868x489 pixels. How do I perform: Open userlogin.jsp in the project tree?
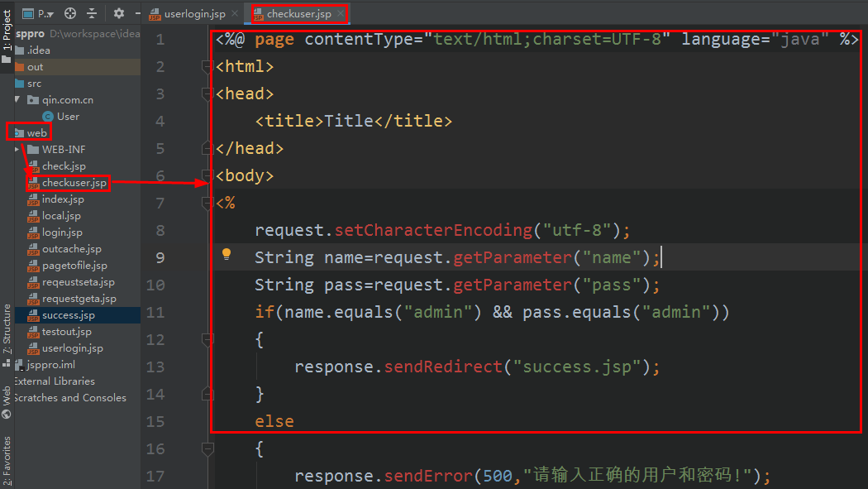[x=73, y=348]
